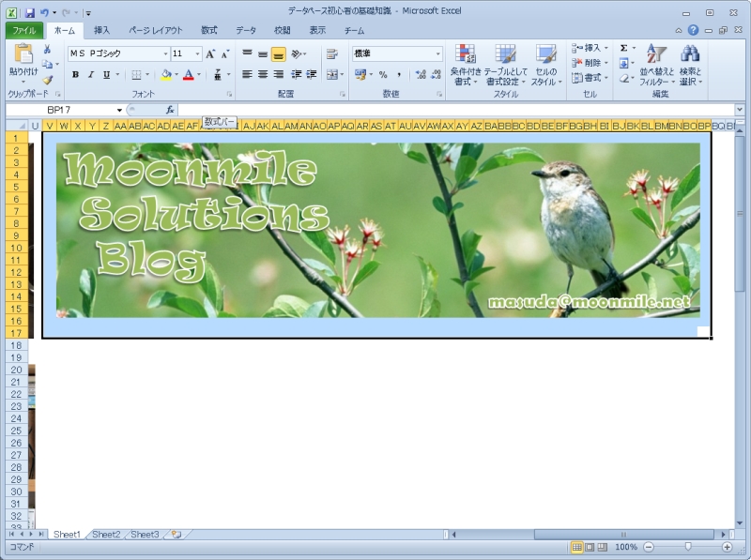Toggle Italic formatting
The image size is (751, 560).
(x=91, y=75)
